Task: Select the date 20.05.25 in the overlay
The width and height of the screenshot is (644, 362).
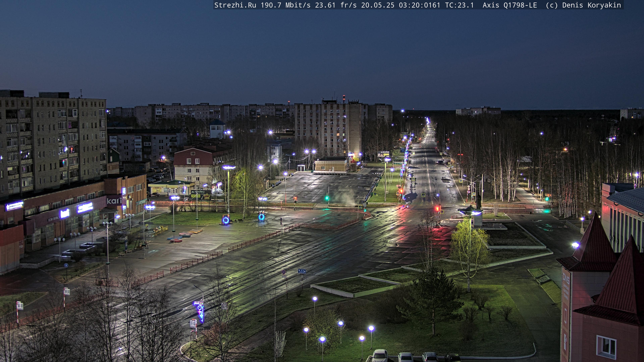Action: [x=378, y=5]
